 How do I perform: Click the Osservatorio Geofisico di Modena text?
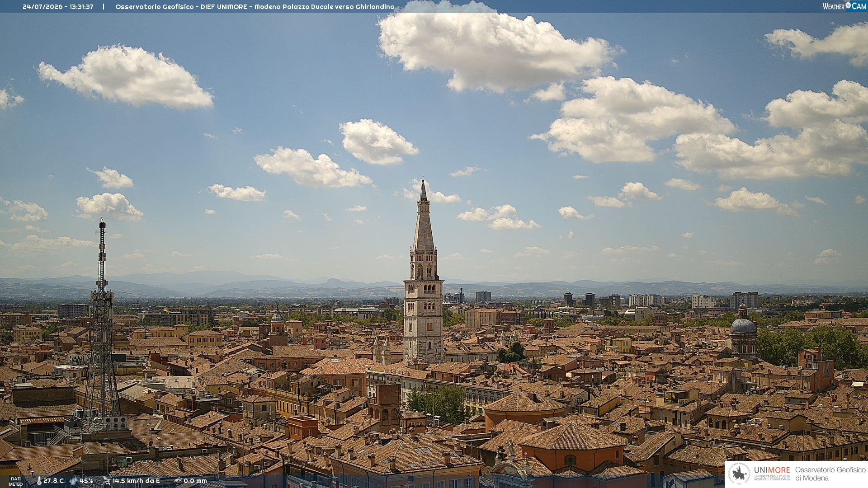coord(830,474)
